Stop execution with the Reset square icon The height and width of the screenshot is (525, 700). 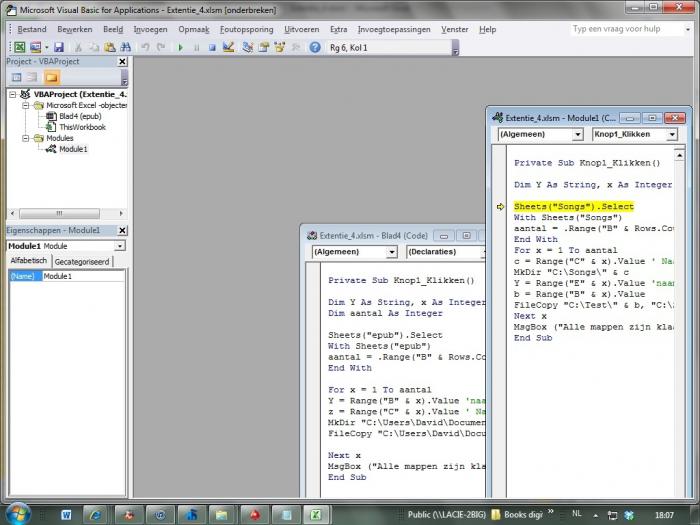(x=212, y=47)
